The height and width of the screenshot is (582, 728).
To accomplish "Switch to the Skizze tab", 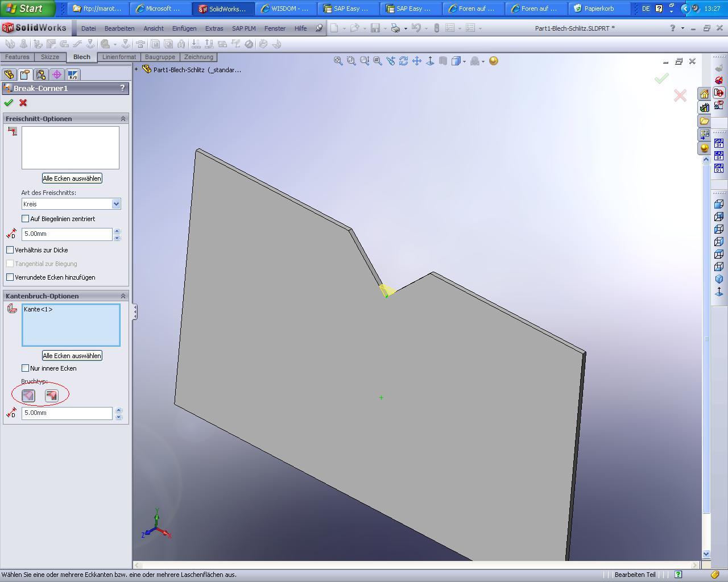I will (50, 57).
